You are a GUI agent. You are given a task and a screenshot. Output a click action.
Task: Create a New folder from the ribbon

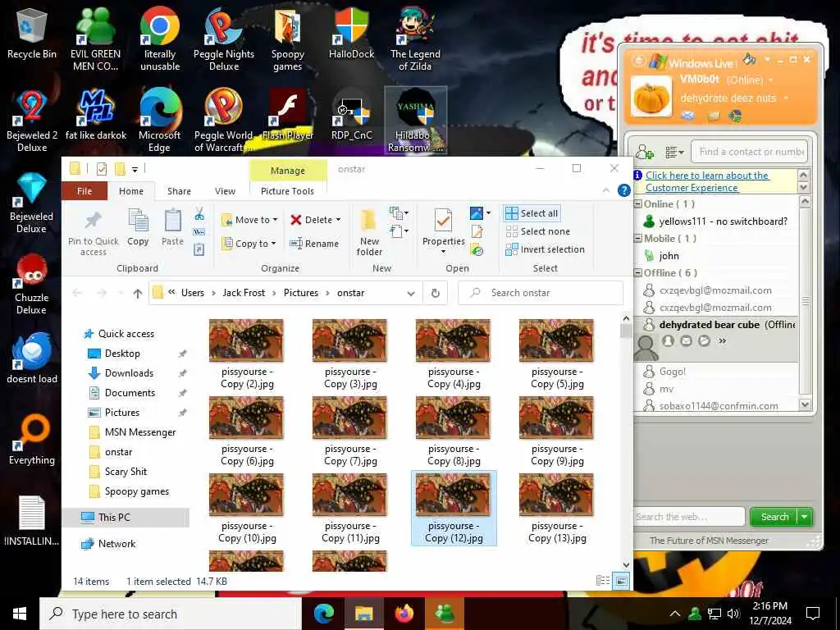click(x=369, y=232)
